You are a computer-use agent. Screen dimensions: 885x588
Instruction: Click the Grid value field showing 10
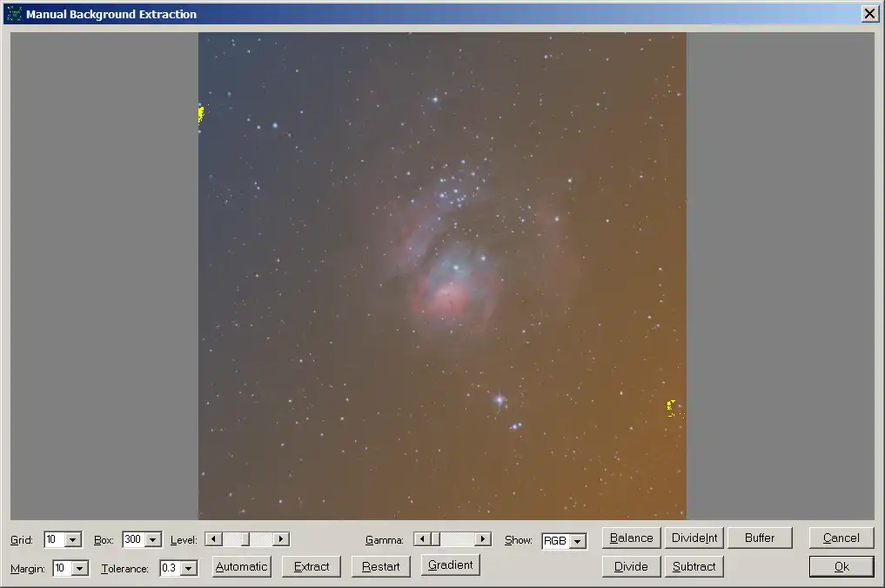pyautogui.click(x=55, y=540)
